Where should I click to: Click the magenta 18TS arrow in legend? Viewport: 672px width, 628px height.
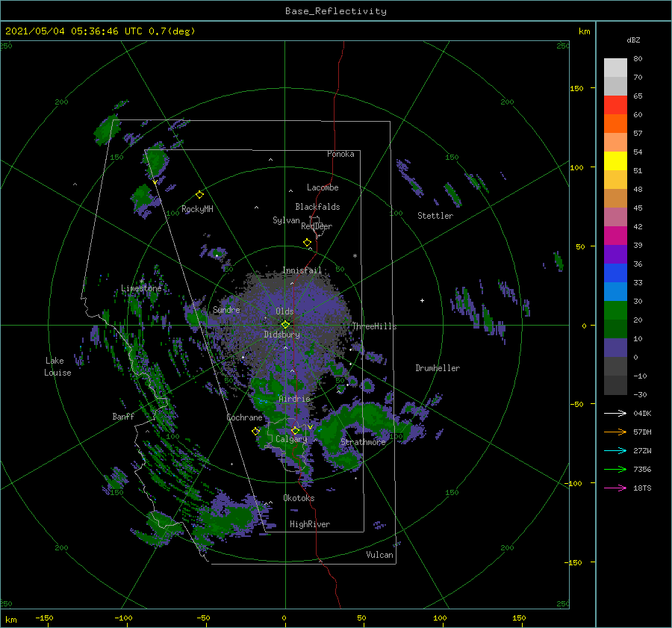615,488
